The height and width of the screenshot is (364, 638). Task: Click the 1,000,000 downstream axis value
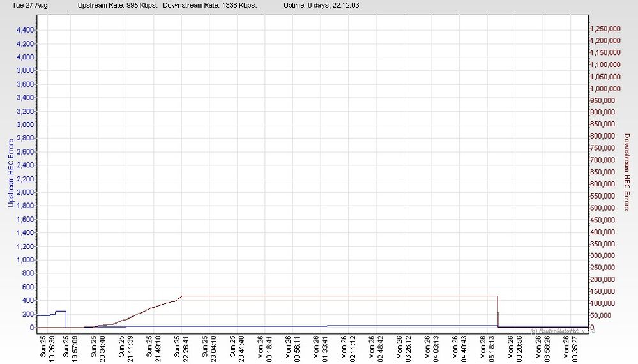click(606, 89)
